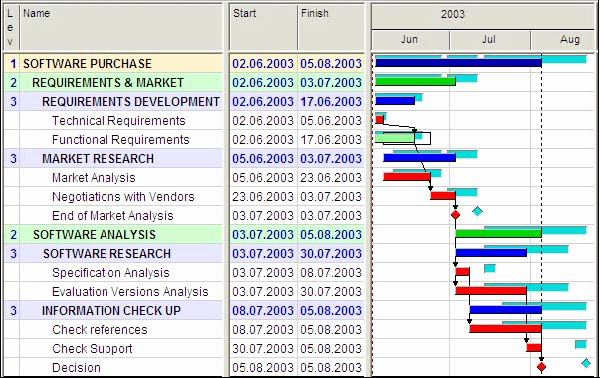
Task: Click Check Support start date 30.07.2003
Action: (263, 349)
